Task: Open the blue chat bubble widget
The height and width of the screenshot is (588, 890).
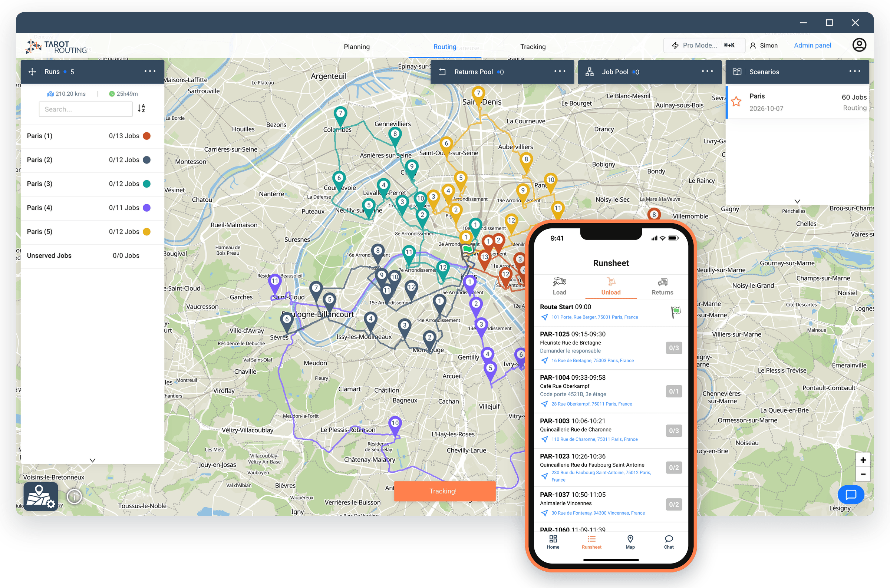Action: pos(851,495)
